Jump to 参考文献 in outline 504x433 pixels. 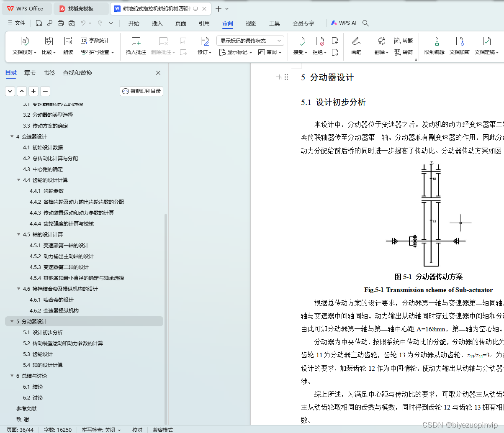(26, 408)
